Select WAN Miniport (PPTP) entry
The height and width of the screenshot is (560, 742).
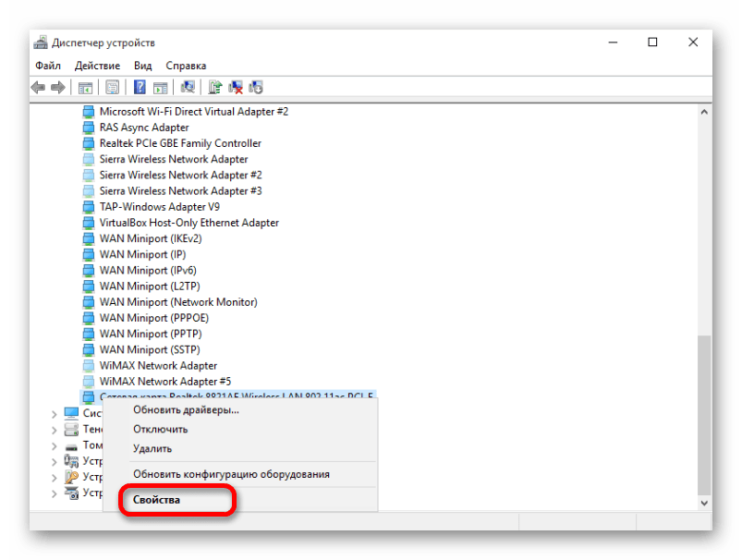click(151, 334)
